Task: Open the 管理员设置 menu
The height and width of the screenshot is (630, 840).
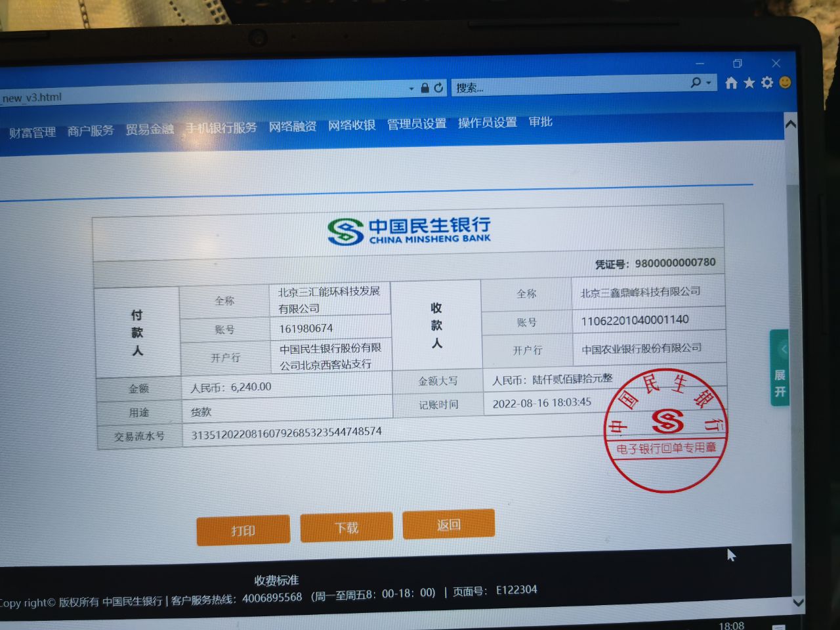Action: [416, 123]
